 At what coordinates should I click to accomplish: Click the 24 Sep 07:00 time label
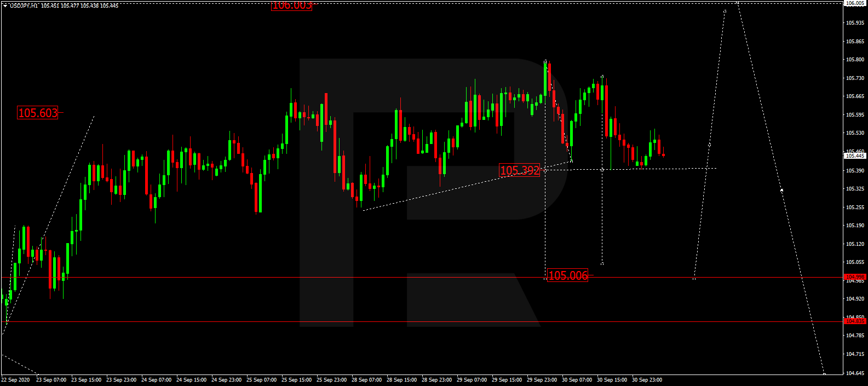point(156,380)
